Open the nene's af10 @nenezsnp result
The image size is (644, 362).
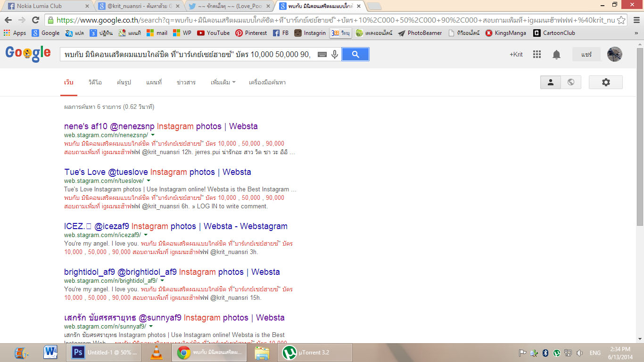[x=161, y=126]
